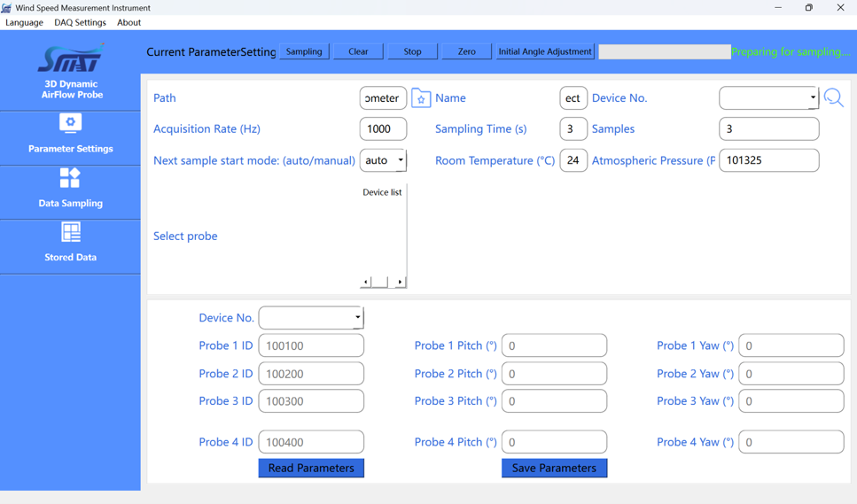
Task: Click the folder browse icon beside Path
Action: (x=421, y=98)
